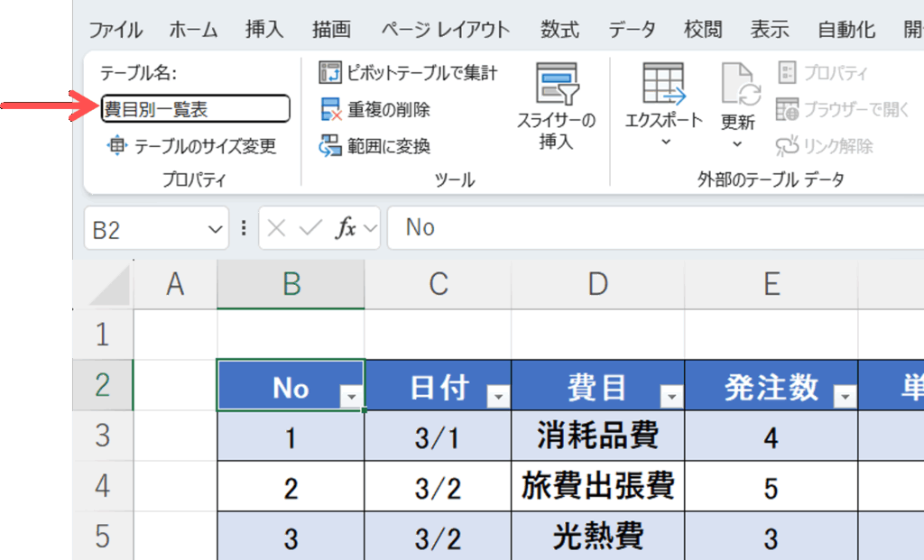This screenshot has height=560, width=924.
Task: Switch to the 挿入 ribbon tab
Action: [x=264, y=30]
